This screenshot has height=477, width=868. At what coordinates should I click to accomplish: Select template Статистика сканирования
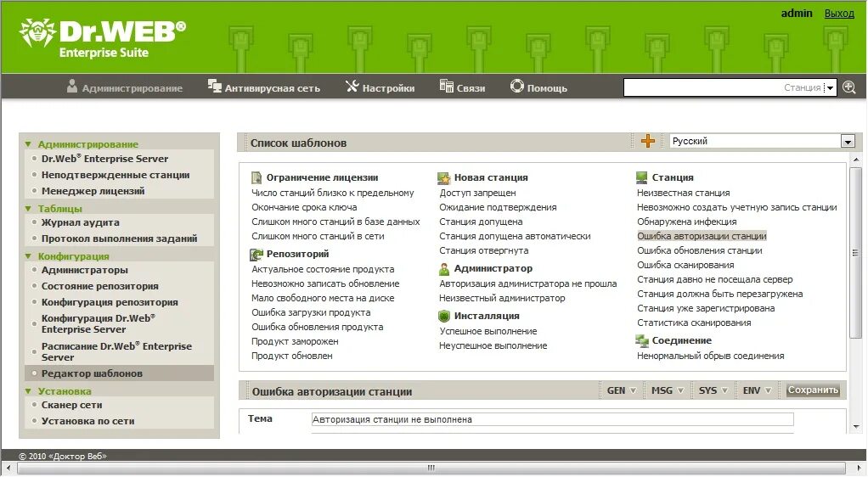coord(694,323)
